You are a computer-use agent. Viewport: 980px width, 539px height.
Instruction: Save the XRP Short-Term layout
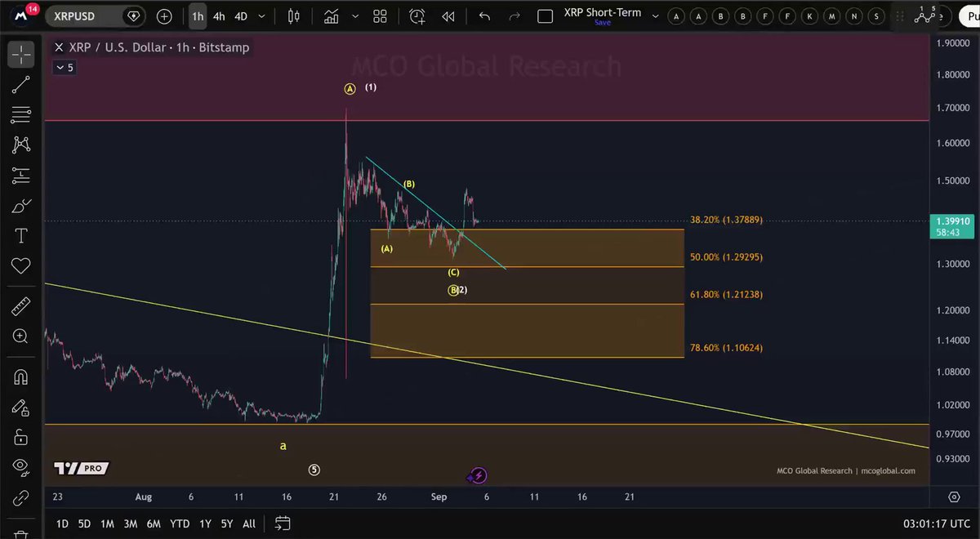[x=603, y=23]
